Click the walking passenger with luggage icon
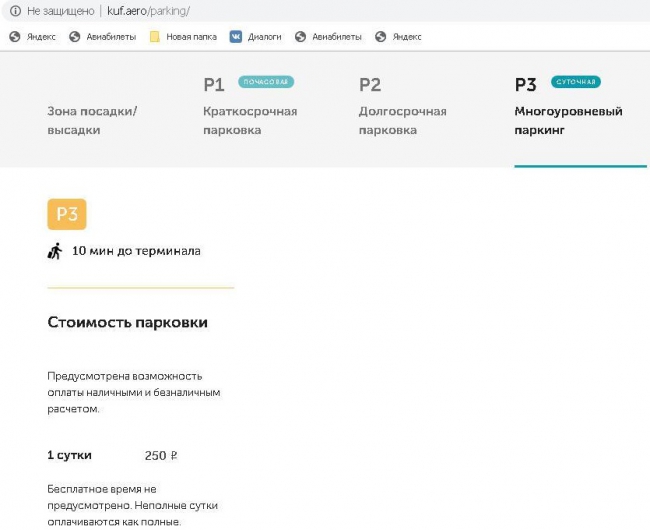The image size is (650, 530). click(55, 251)
